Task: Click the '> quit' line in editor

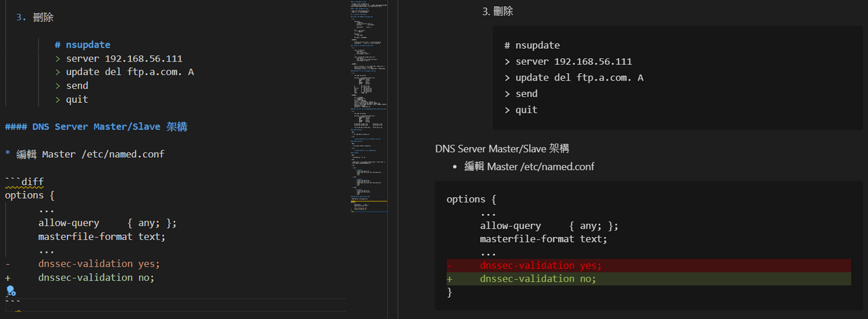Action: [72, 100]
